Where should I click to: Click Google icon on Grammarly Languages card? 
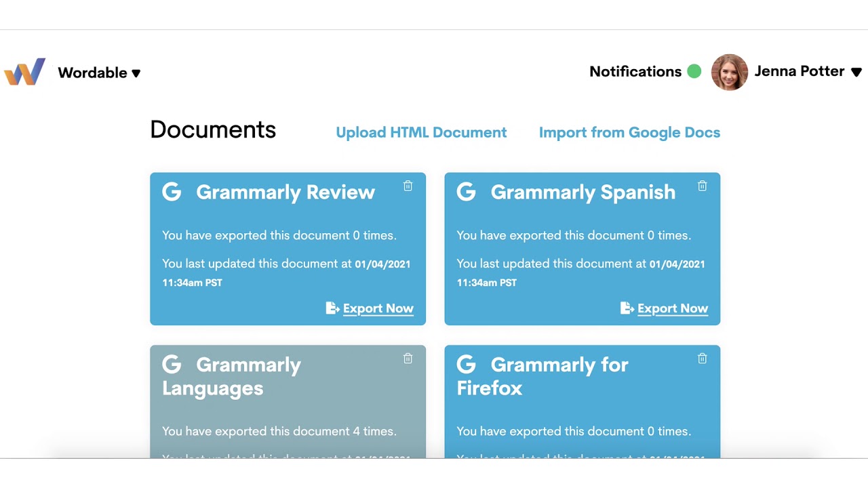[x=172, y=365]
